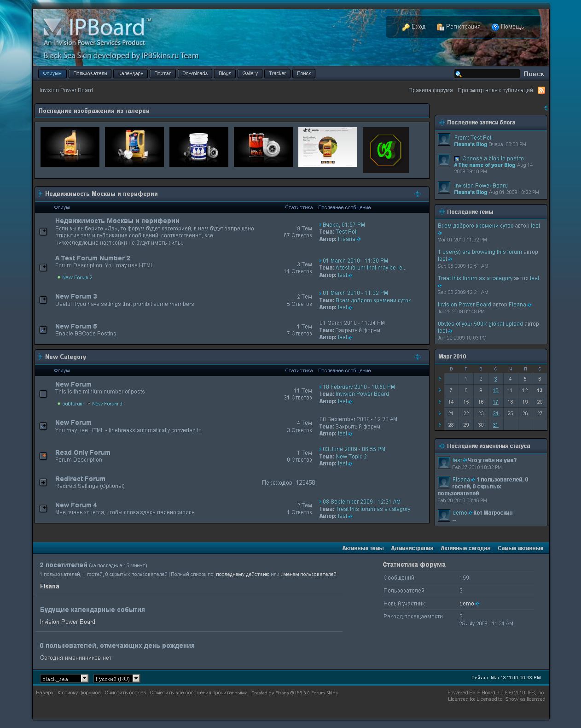Click the Помощь question mark icon
The width and height of the screenshot is (581, 728).
[x=495, y=27]
